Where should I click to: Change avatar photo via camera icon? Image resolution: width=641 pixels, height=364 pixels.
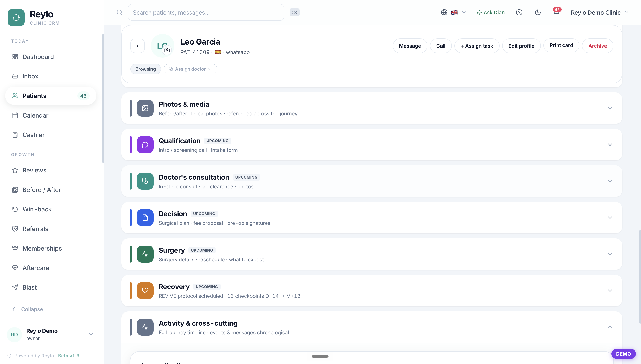tap(167, 50)
